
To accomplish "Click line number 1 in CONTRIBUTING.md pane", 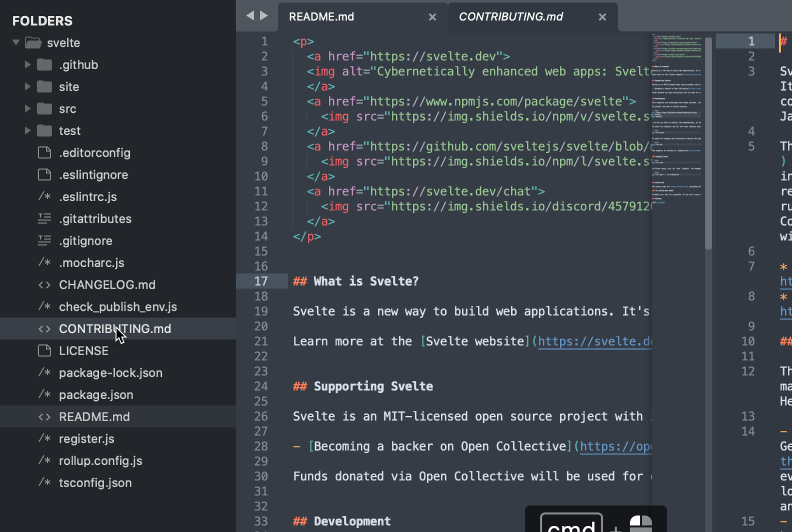I will coord(751,41).
